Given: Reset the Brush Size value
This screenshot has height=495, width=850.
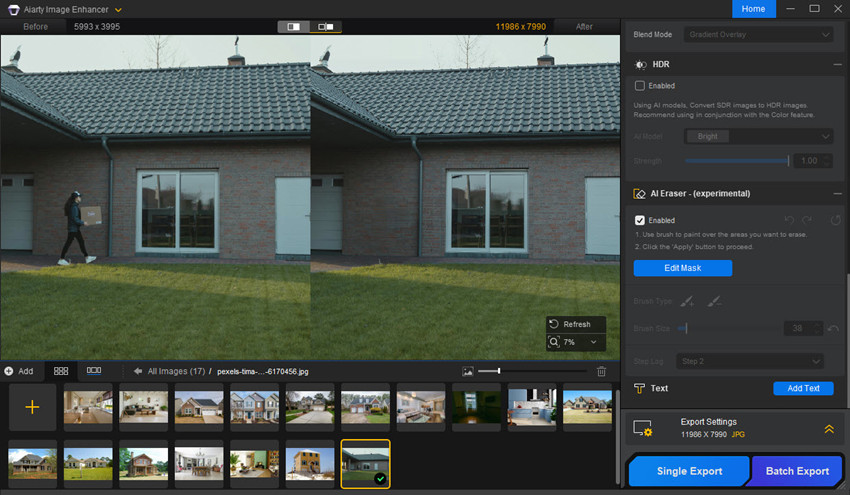Looking at the screenshot, I should point(833,328).
